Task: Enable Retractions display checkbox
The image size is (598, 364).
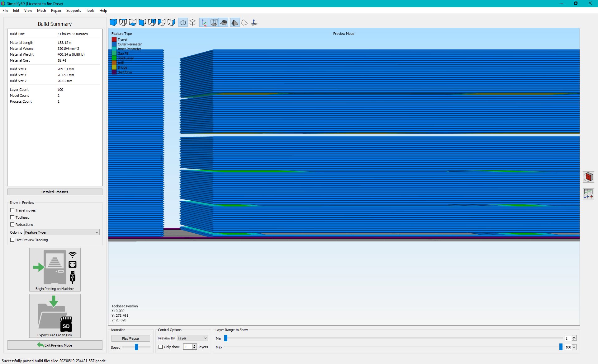Action: [12, 225]
